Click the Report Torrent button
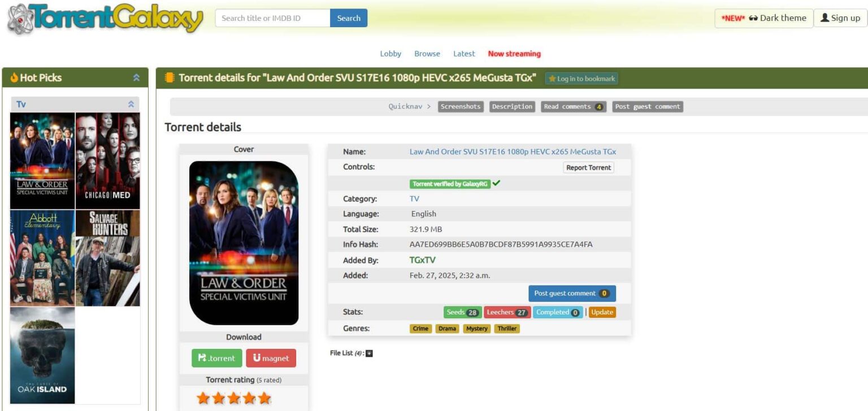The image size is (868, 411). [588, 167]
